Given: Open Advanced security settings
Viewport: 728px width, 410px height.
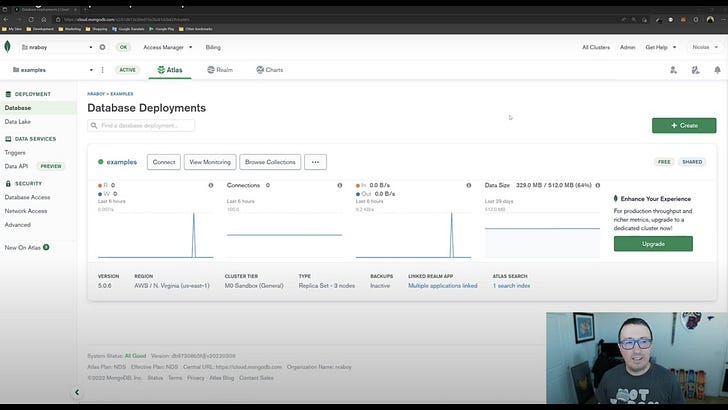Looking at the screenshot, I should pos(18,225).
